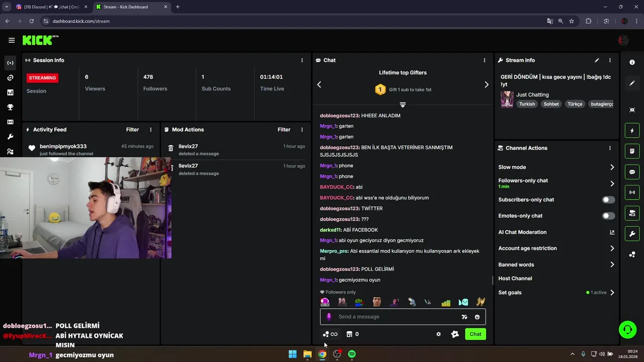Screen dimensions: 644x362
Task: Open AI Chat Moderation external link
Action: point(612,232)
